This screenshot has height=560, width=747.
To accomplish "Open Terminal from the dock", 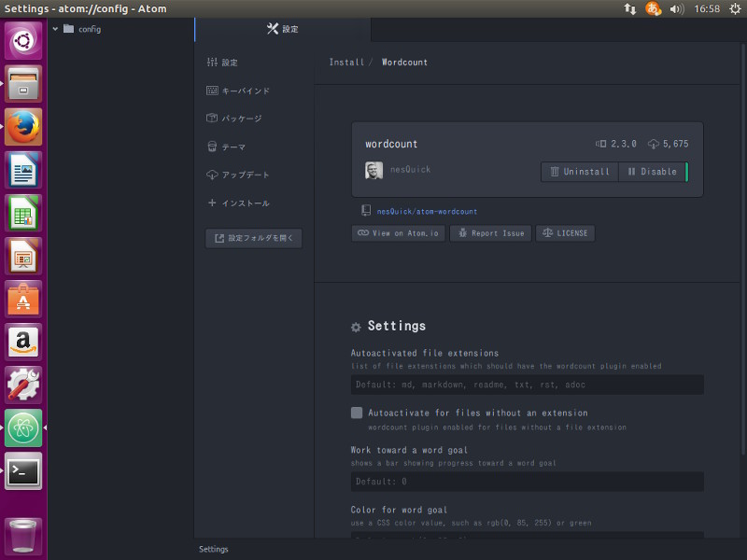I will pyautogui.click(x=23, y=470).
